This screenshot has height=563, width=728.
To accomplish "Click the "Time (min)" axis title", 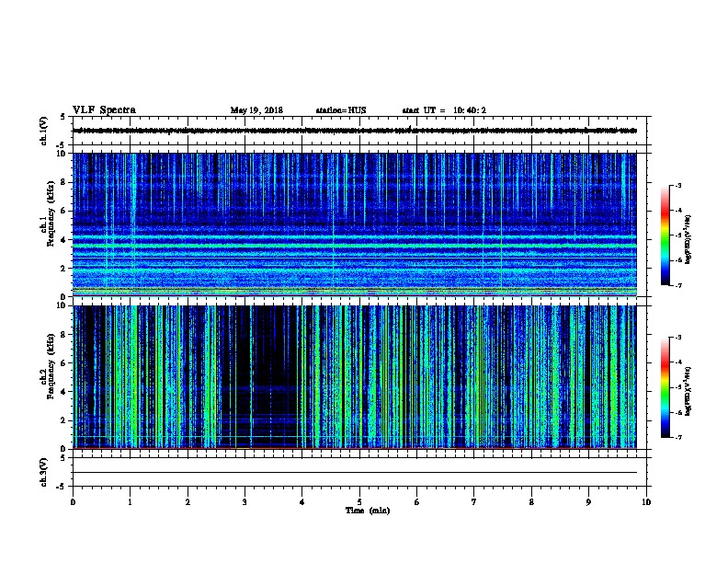I will [x=368, y=511].
